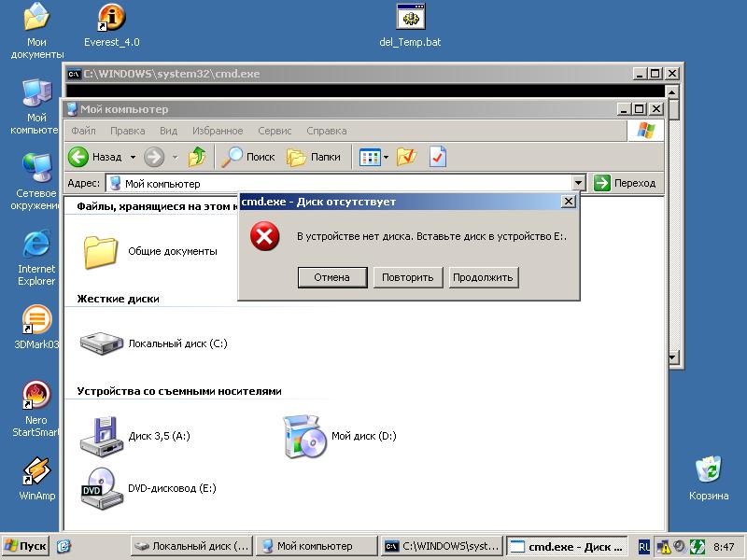Click the warning shield tray icon
The image size is (747, 560).
coord(663,547)
